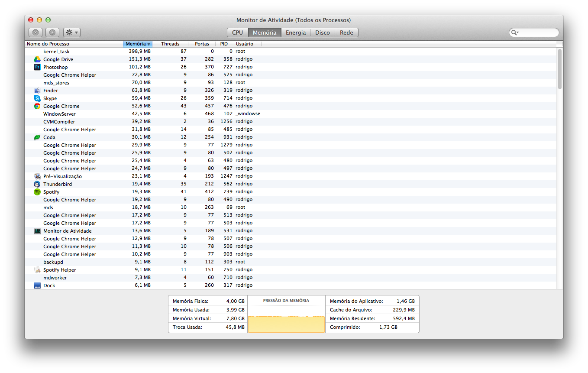Click the Monitor de Atividade row icon

[x=37, y=231]
